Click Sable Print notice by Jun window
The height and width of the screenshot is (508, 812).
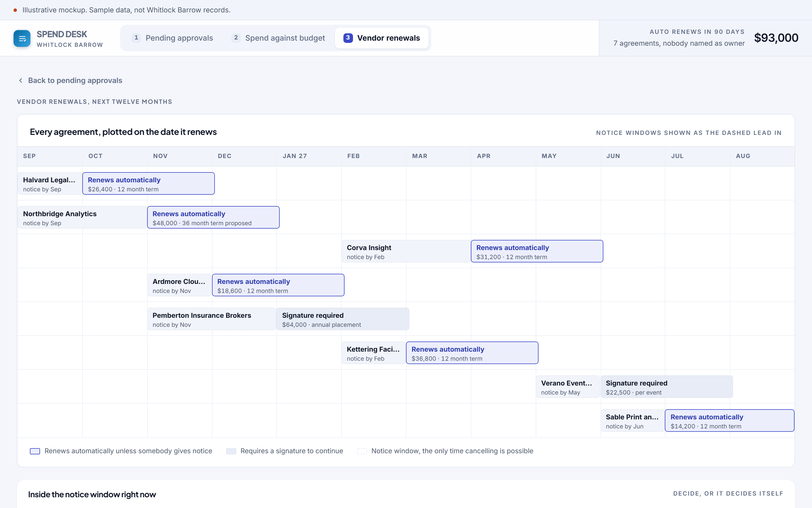click(632, 421)
